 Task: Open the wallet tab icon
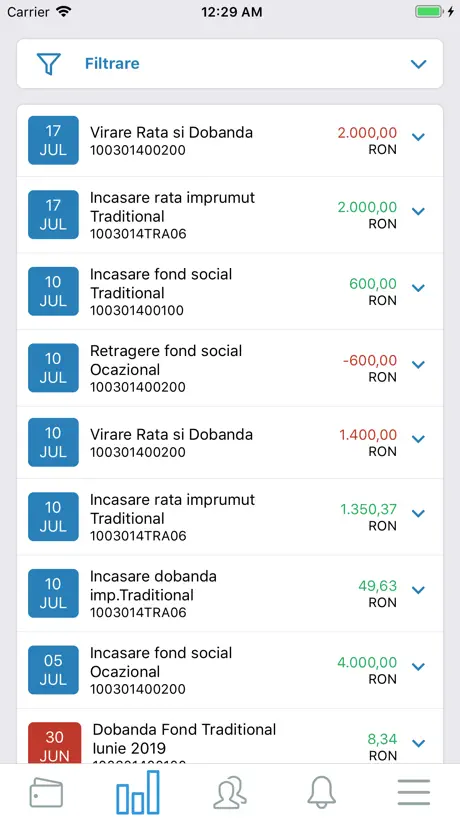click(46, 792)
